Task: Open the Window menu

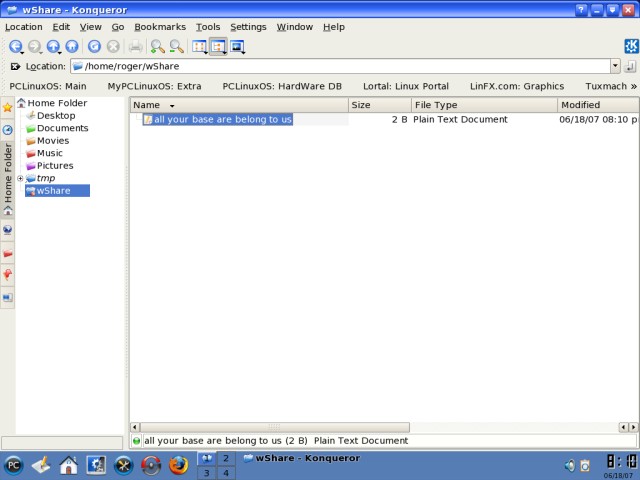Action: [295, 27]
